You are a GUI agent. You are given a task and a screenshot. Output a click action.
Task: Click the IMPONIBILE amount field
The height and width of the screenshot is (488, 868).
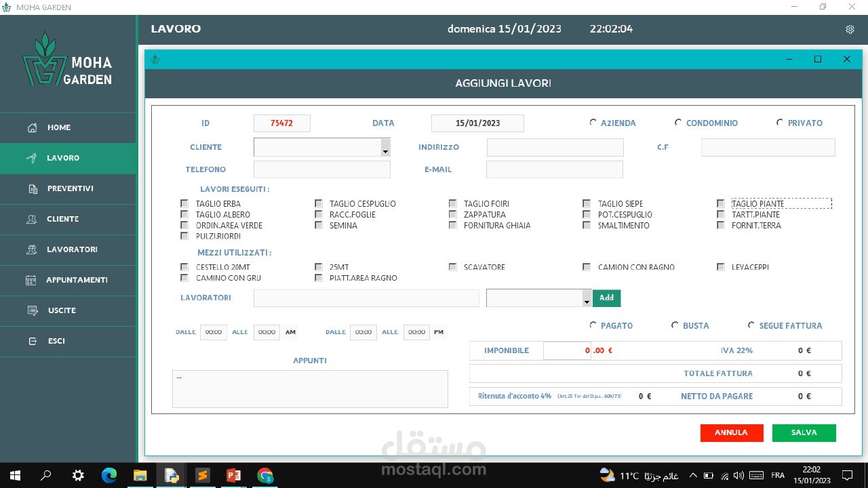pos(567,350)
